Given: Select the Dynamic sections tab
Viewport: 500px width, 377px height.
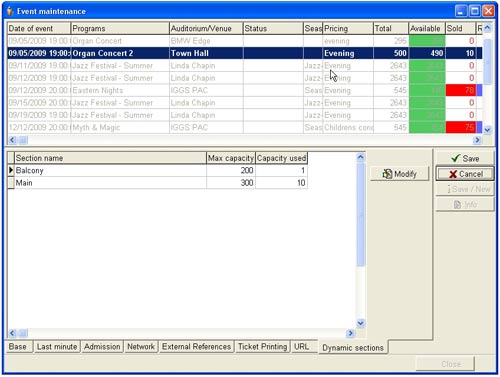Looking at the screenshot, I should 353,348.
